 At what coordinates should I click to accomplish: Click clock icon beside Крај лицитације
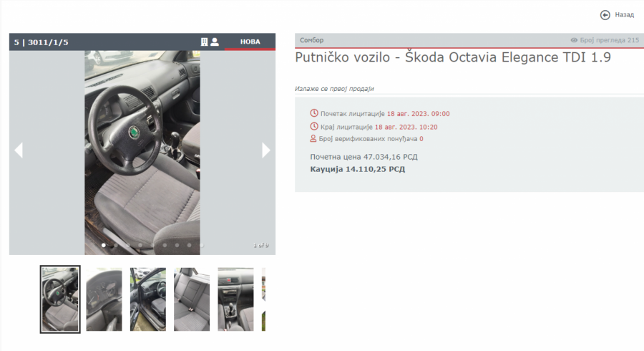[x=313, y=126]
